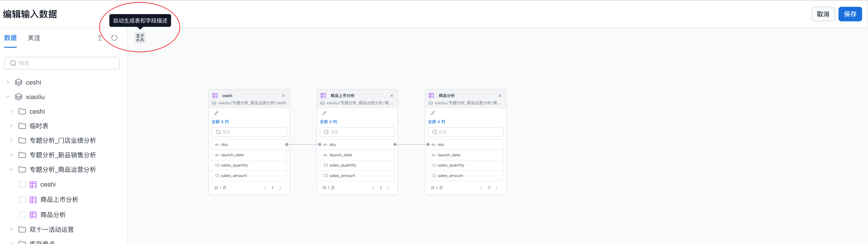
Task: Click the refresh icon in data panel
Action: 114,38
